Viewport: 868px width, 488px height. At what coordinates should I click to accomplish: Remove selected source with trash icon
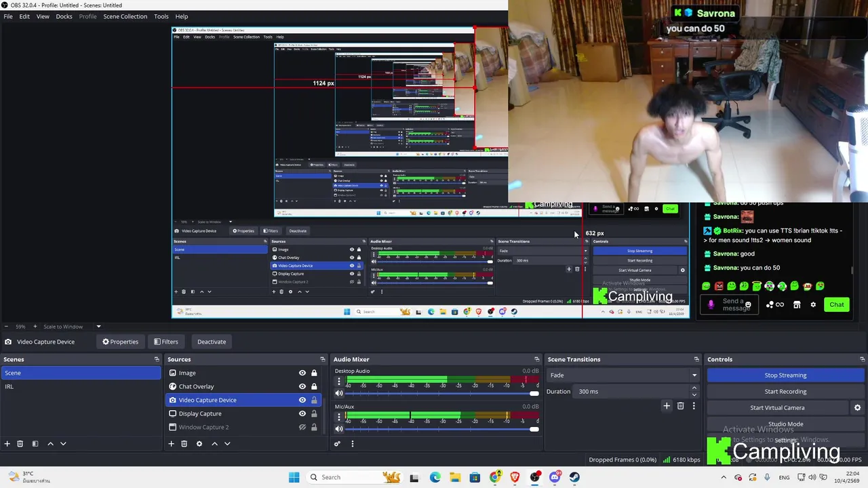pos(184,444)
